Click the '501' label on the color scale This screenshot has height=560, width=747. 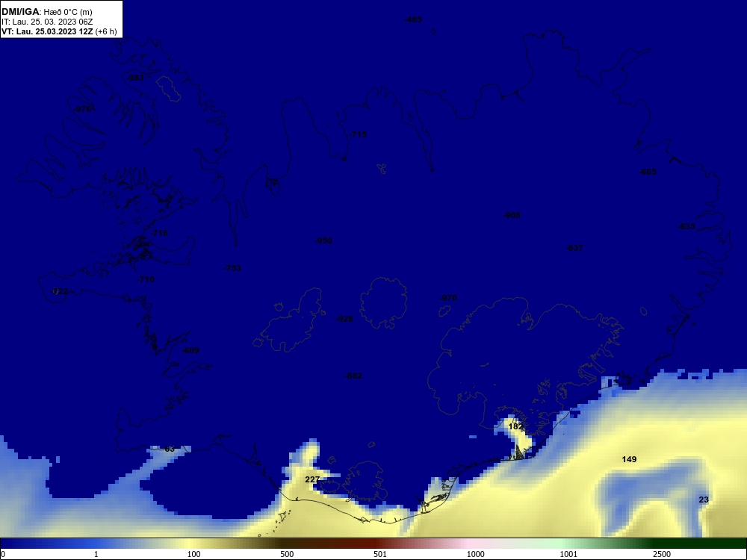point(380,554)
